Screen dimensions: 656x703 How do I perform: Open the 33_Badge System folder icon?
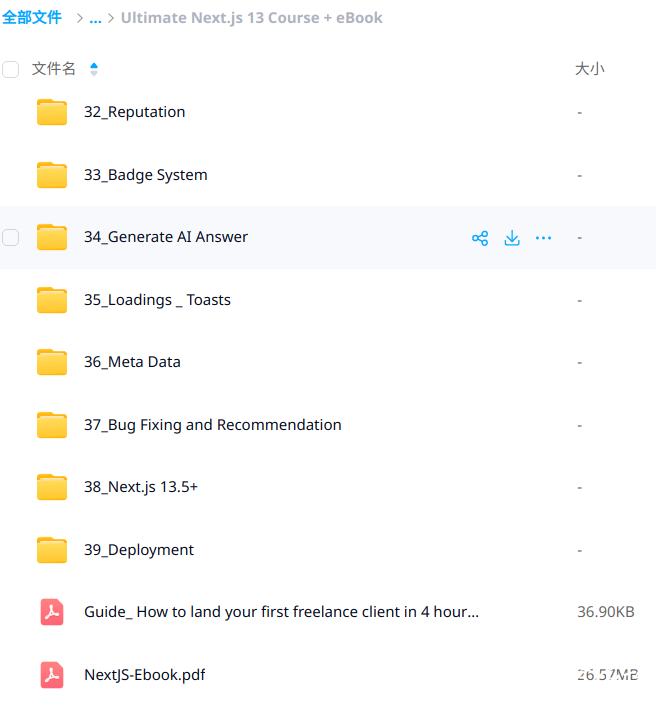[52, 175]
